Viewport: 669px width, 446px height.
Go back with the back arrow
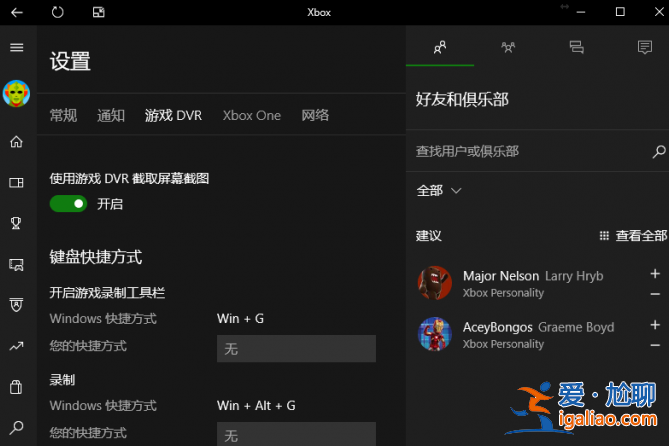coord(17,12)
